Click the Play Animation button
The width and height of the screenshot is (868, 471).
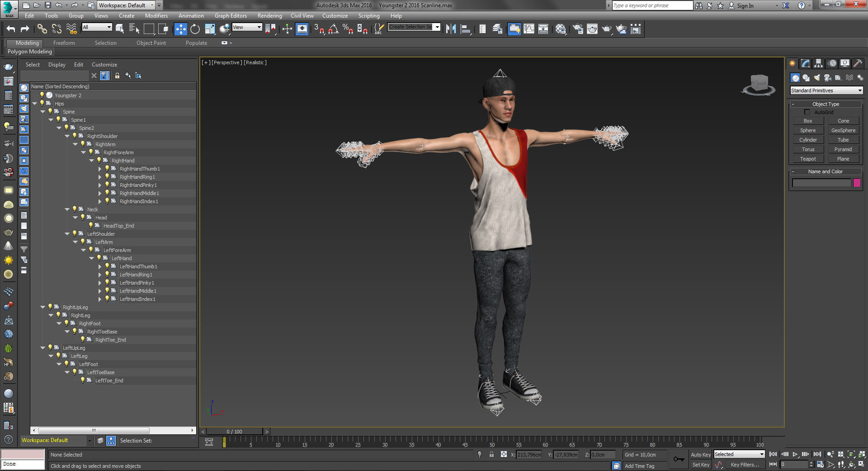pos(795,454)
